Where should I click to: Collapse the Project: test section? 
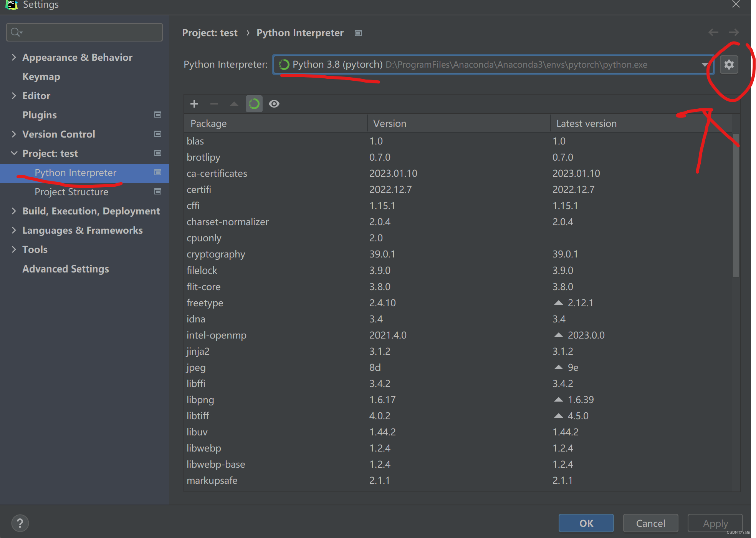click(14, 153)
